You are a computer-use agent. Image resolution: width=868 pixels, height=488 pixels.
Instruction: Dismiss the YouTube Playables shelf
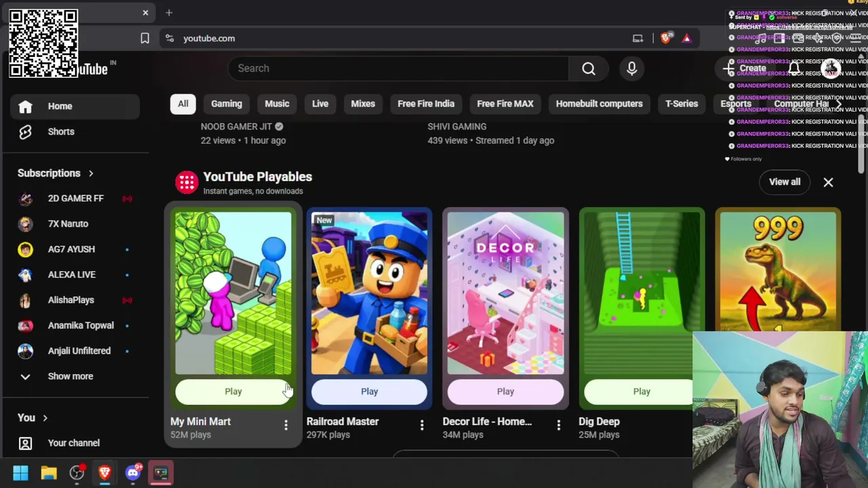coord(828,182)
